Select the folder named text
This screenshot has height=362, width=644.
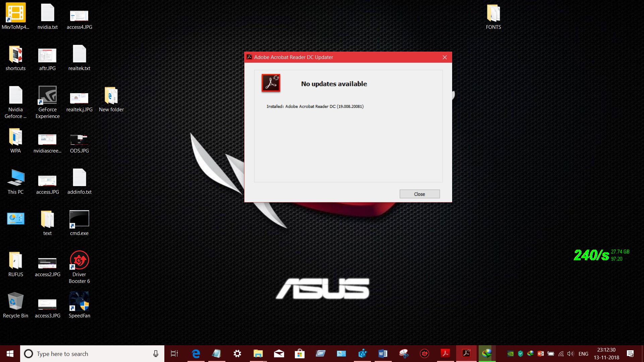click(47, 223)
